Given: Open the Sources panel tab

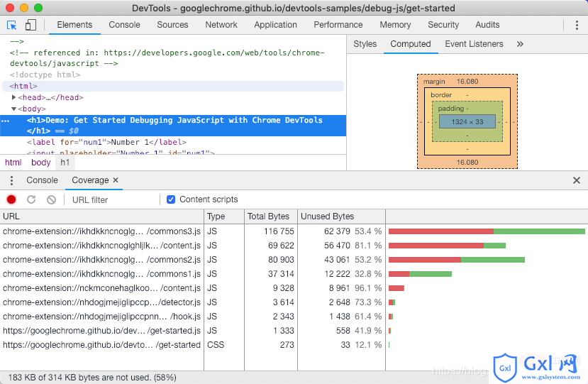Looking at the screenshot, I should coord(172,25).
